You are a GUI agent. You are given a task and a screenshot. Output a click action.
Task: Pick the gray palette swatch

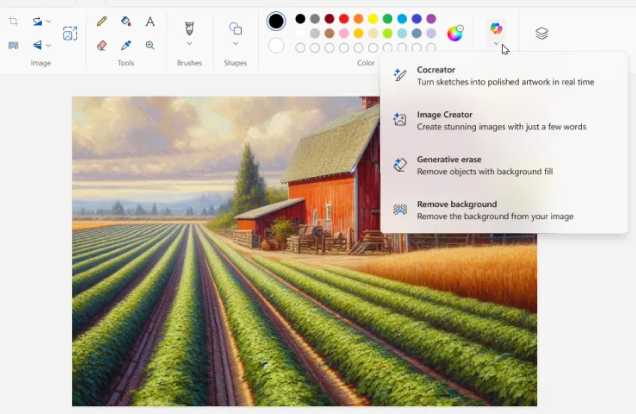pos(315,19)
